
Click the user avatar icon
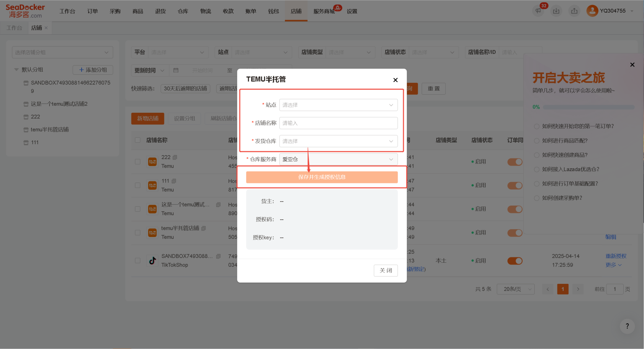click(x=592, y=11)
